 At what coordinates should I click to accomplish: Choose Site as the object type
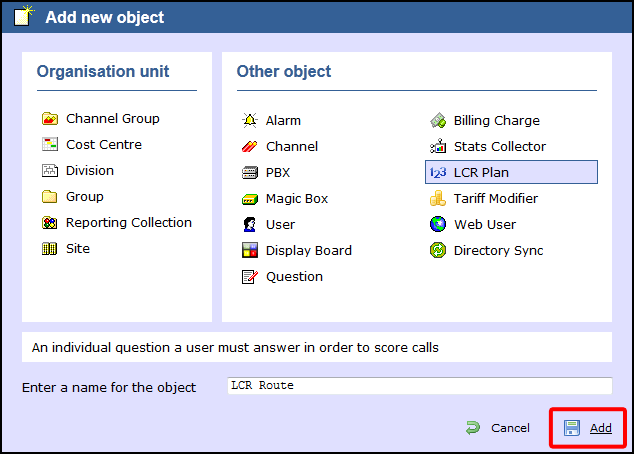[x=77, y=249]
